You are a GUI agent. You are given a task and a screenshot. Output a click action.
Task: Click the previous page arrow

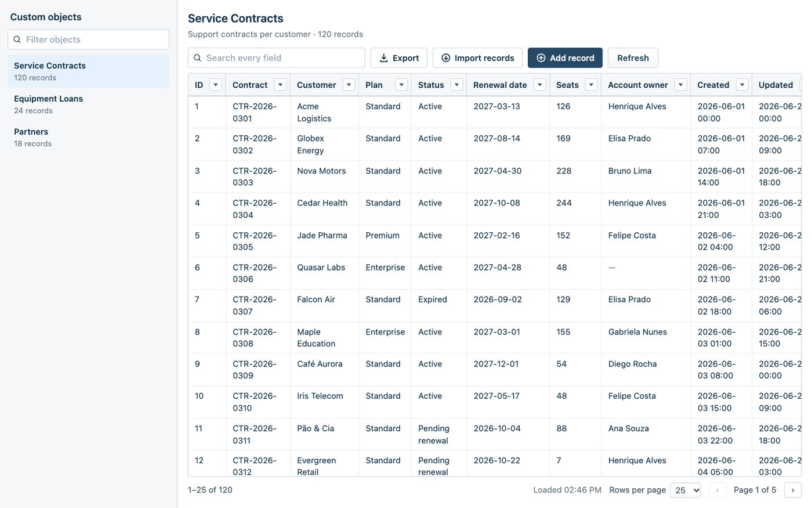coord(717,490)
